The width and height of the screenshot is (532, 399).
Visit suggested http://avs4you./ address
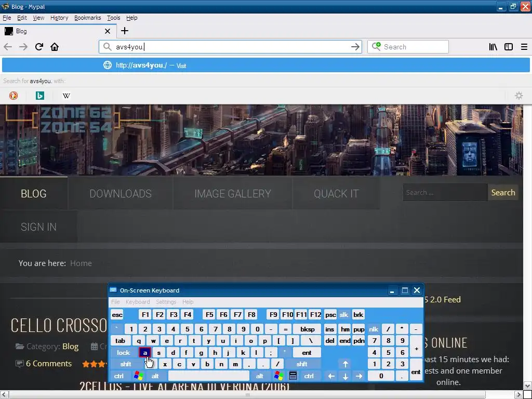point(266,65)
